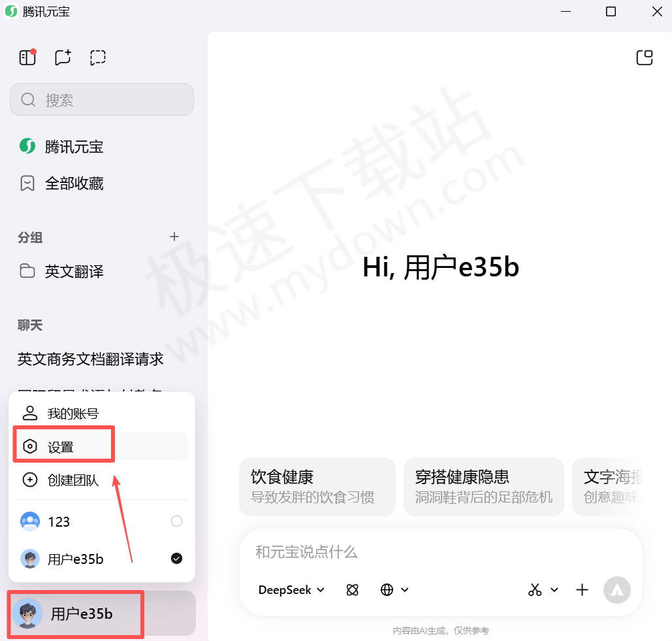Click the 搜索 search input field

tap(101, 99)
